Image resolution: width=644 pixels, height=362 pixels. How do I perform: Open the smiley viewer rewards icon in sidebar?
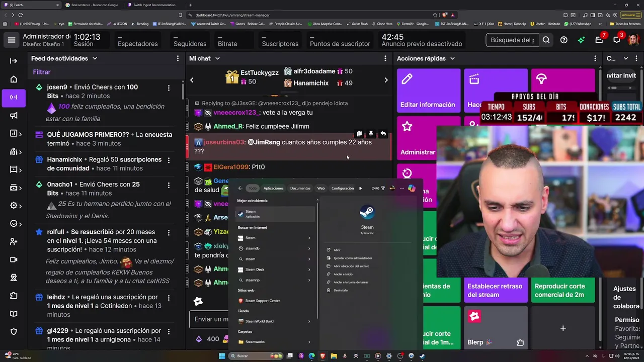(14, 224)
